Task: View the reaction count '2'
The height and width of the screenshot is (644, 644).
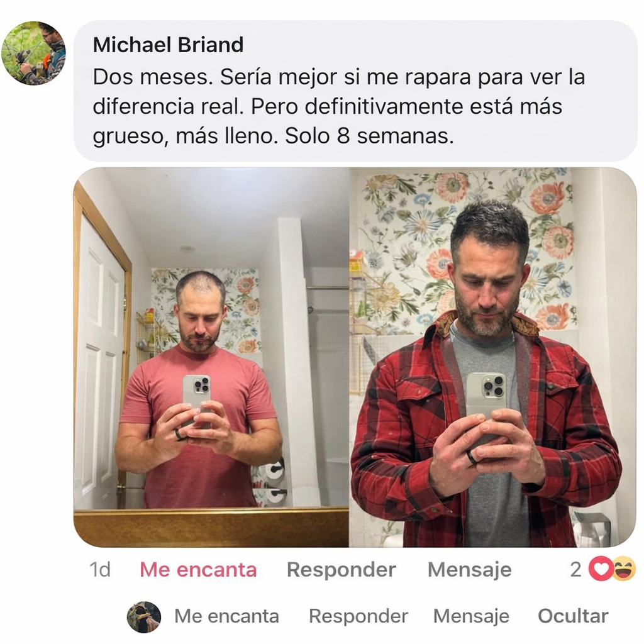Action: coord(576,570)
